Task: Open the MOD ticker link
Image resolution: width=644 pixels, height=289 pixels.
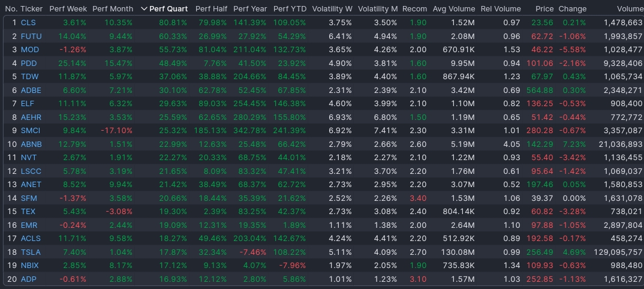Action: 30,50
